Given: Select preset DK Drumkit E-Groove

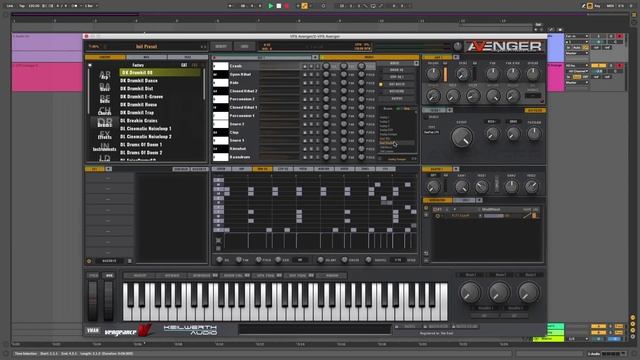Looking at the screenshot, I should coord(141,97).
